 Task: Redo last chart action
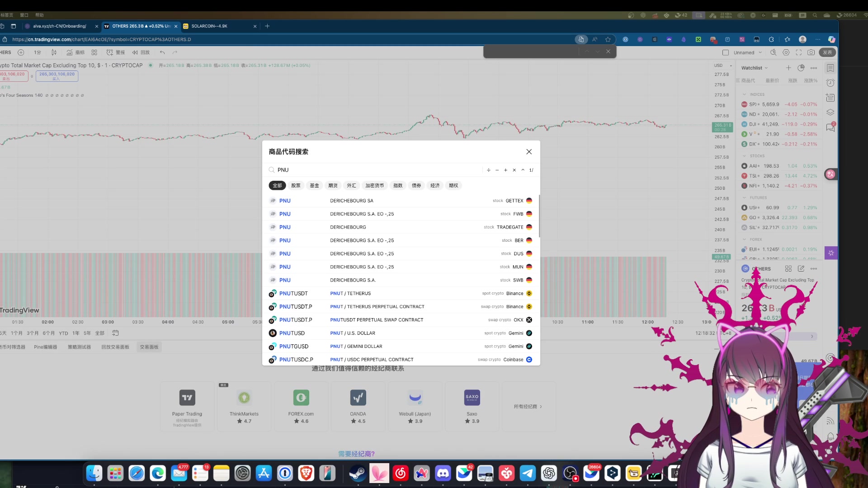[175, 52]
